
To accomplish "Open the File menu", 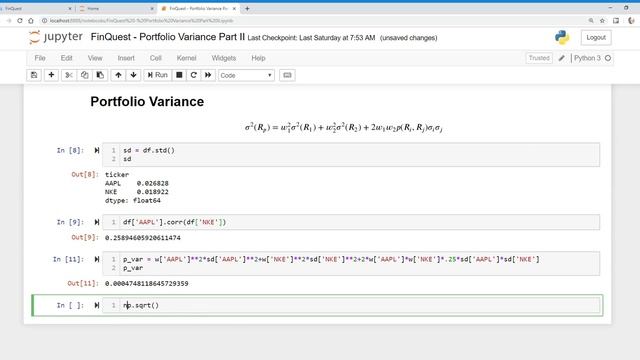I will (x=40, y=58).
